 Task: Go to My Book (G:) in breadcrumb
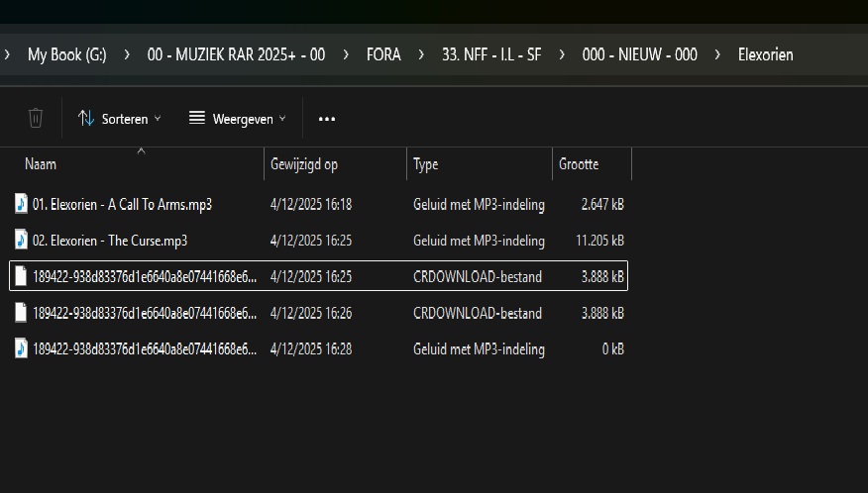(67, 54)
